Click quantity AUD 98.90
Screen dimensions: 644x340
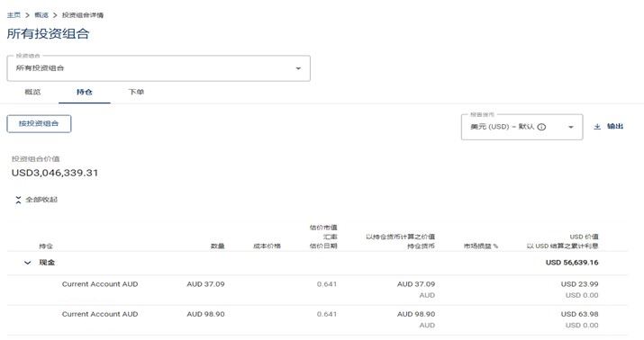point(205,314)
